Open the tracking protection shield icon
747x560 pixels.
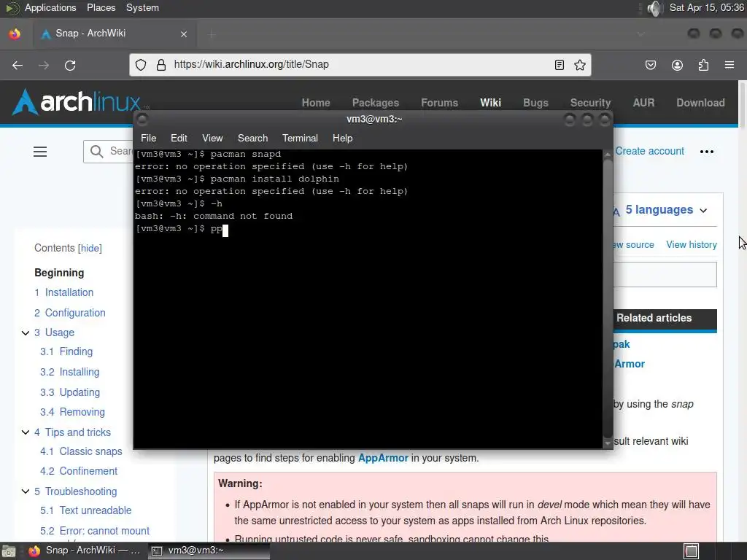coord(141,65)
